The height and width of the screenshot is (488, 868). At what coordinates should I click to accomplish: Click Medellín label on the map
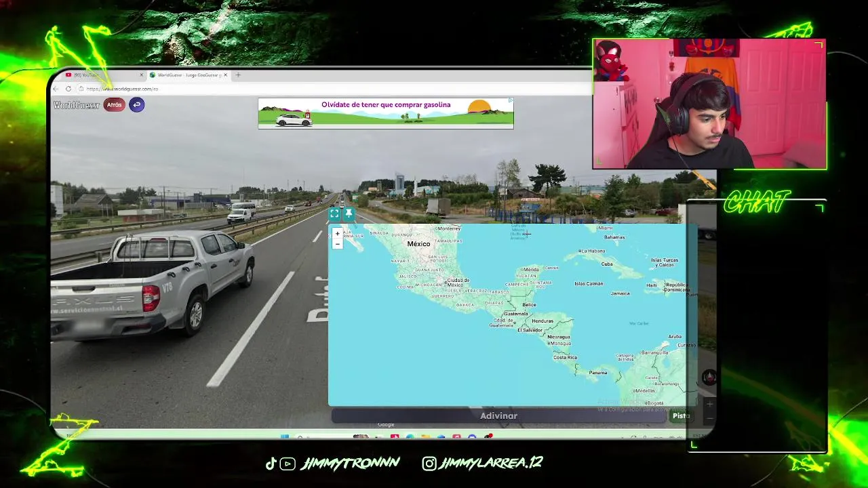coord(645,391)
